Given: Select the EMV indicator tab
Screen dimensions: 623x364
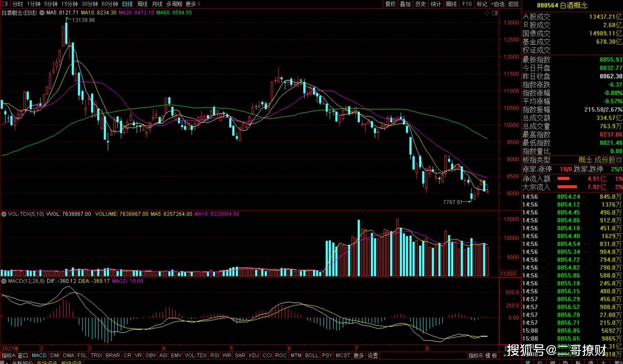Looking at the screenshot, I should pos(176,355).
